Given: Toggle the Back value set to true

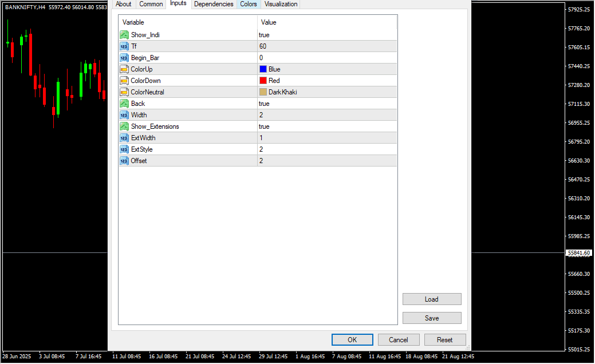Looking at the screenshot, I should tap(326, 104).
